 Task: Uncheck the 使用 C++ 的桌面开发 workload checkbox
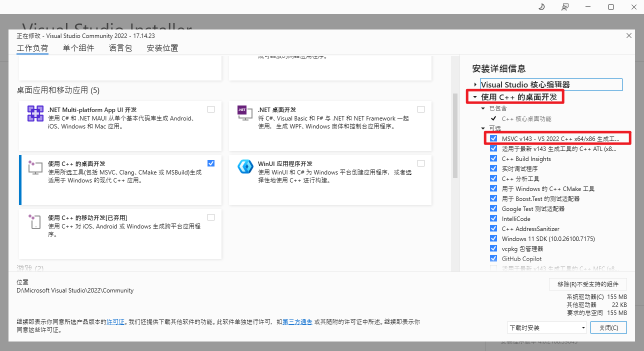click(x=211, y=163)
